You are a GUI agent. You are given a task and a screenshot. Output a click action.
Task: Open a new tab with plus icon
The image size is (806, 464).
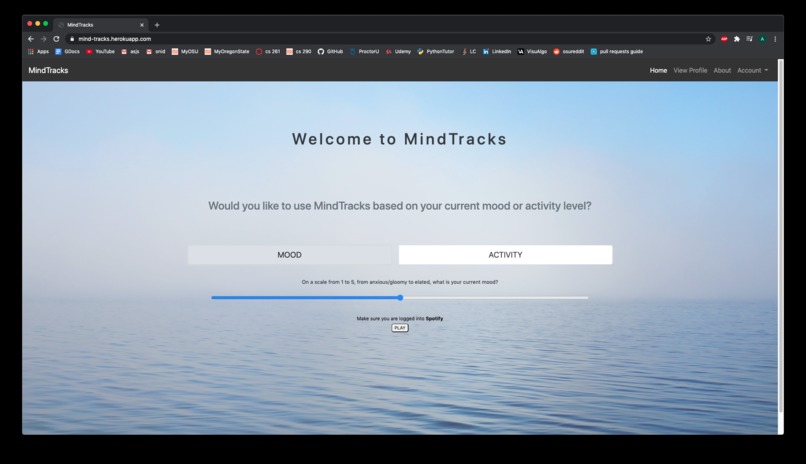click(x=157, y=25)
